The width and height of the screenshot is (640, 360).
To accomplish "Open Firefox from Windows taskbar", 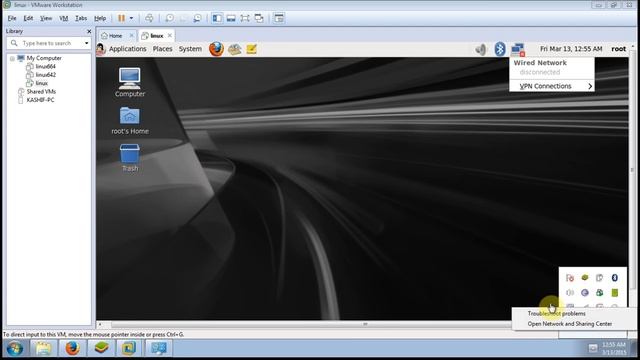I will 73,348.
